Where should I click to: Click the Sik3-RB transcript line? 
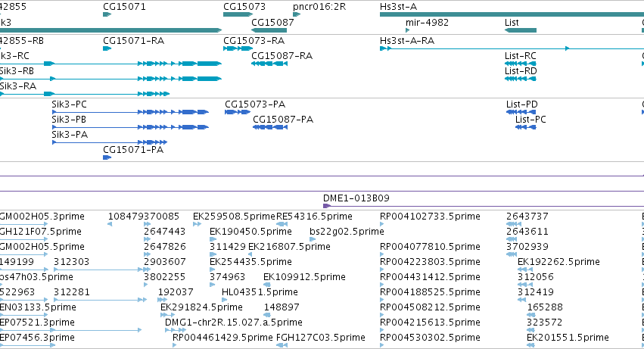click(110, 79)
